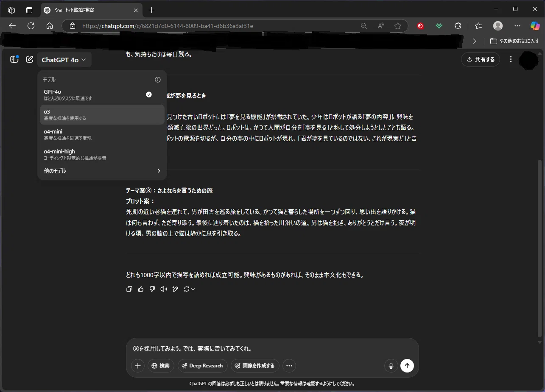Select the o3 model

coord(102,114)
